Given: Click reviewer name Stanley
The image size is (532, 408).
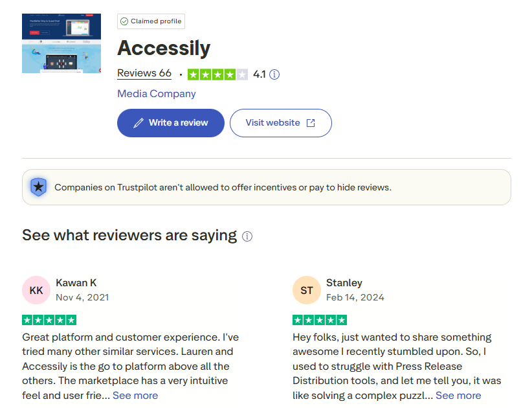Looking at the screenshot, I should click(x=344, y=282).
